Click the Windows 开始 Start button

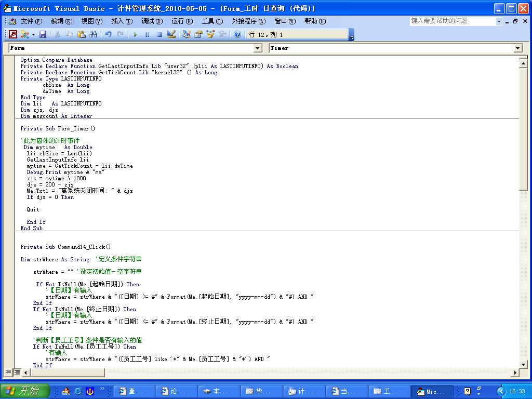[x=25, y=391]
